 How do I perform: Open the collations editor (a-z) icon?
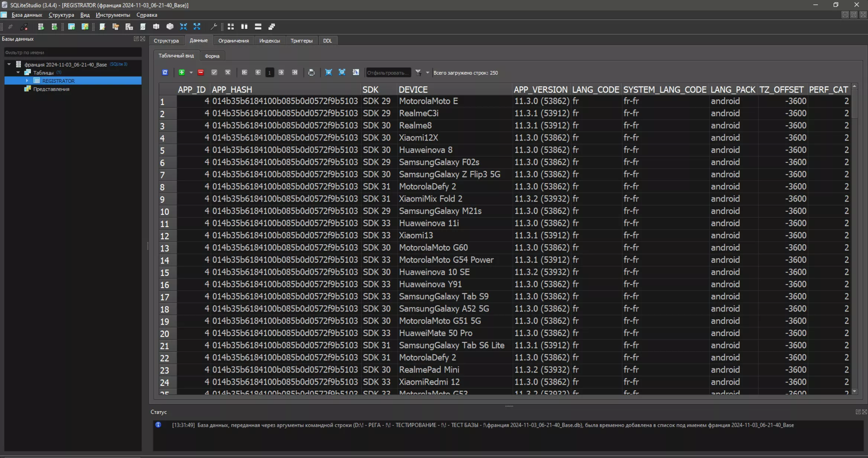pyautogui.click(x=156, y=26)
